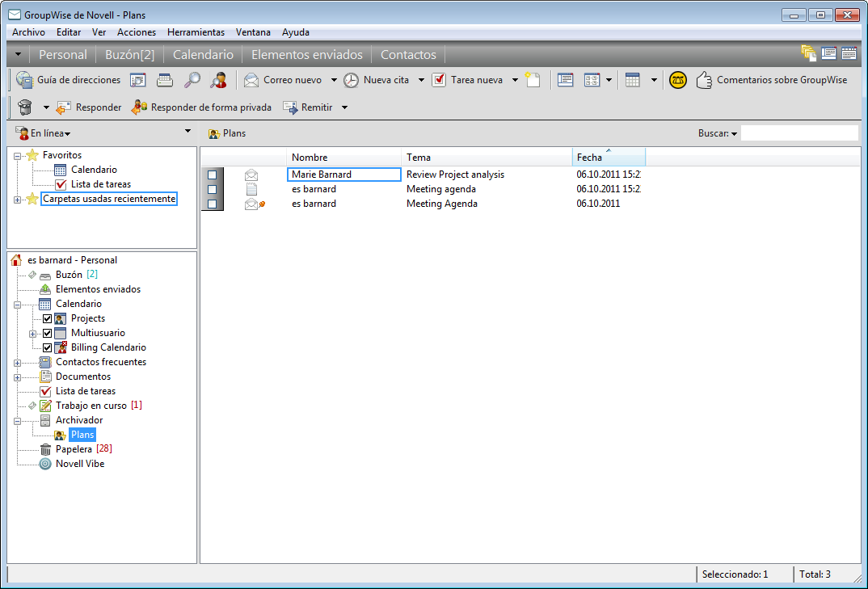
Task: Expand the Contactos frecuentes node
Action: pyautogui.click(x=17, y=363)
